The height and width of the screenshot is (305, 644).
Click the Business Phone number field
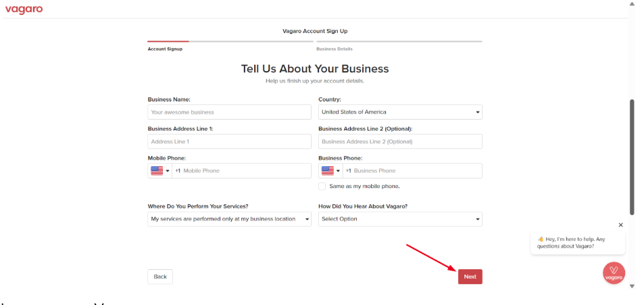(x=413, y=170)
